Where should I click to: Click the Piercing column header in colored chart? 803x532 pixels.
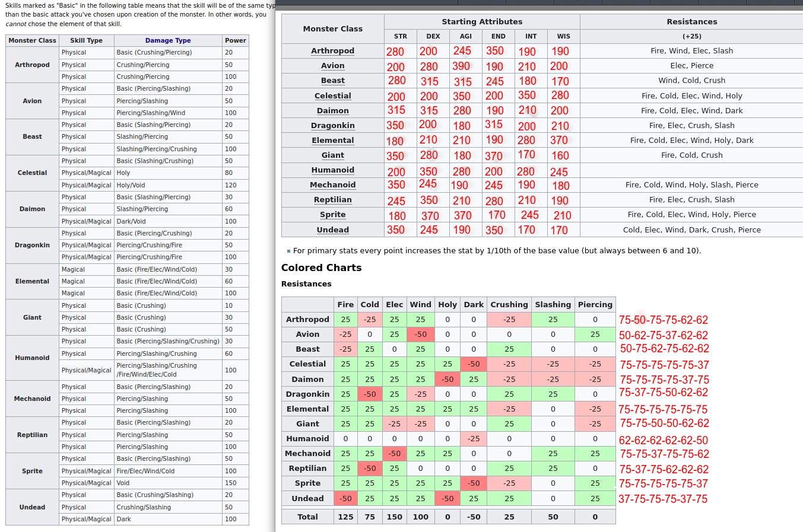pyautogui.click(x=595, y=304)
